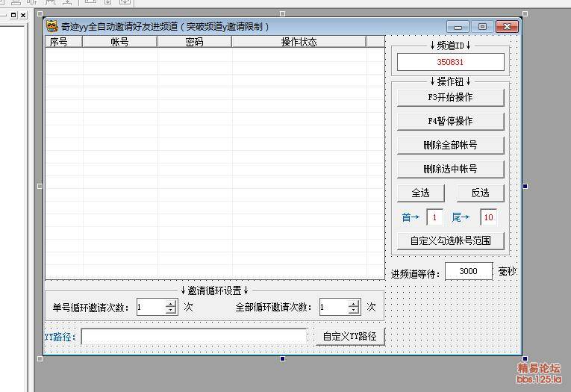This screenshot has width=571, height=392.
Task: Increase 单号循环邀请次数 with the up arrow
Action: [171, 303]
